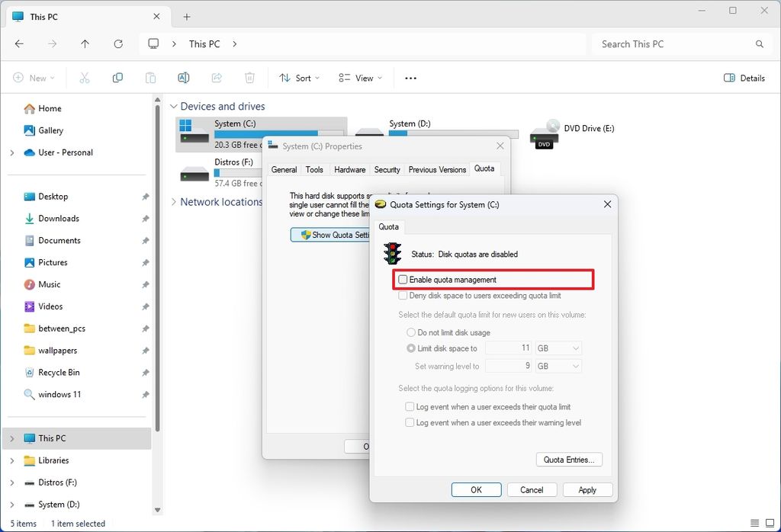
Task: Click the Quota Entries button
Action: (569, 459)
